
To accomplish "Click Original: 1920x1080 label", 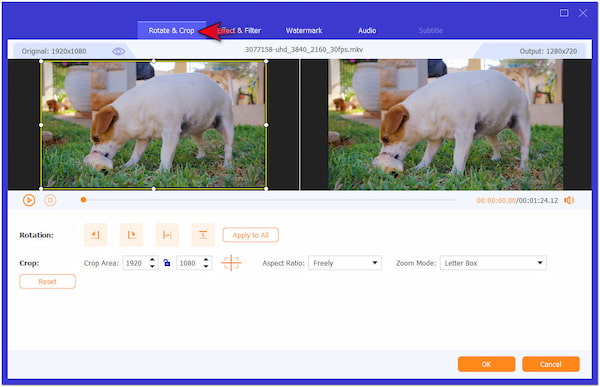I will click(x=54, y=51).
